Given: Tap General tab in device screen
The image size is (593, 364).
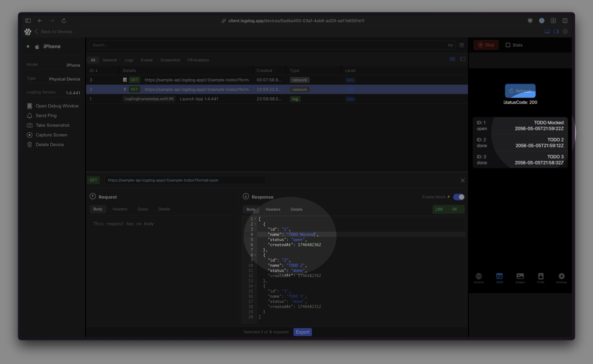Looking at the screenshot, I should tap(479, 278).
